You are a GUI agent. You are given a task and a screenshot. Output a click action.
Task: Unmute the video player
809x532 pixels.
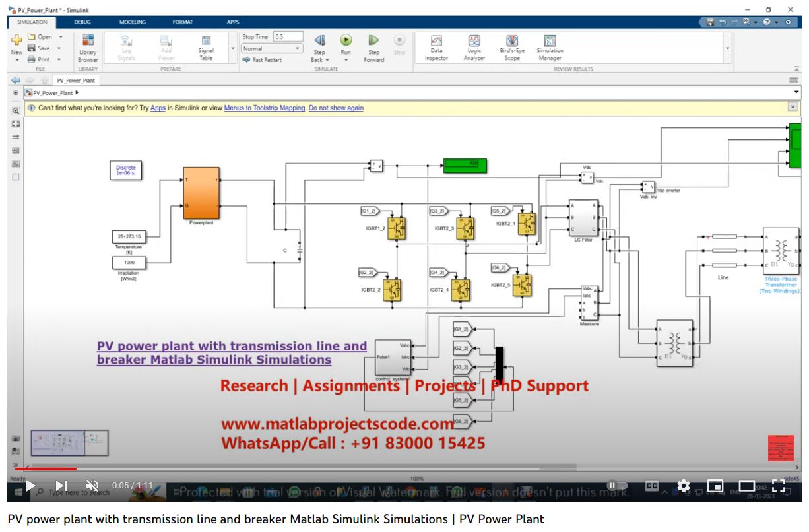92,485
